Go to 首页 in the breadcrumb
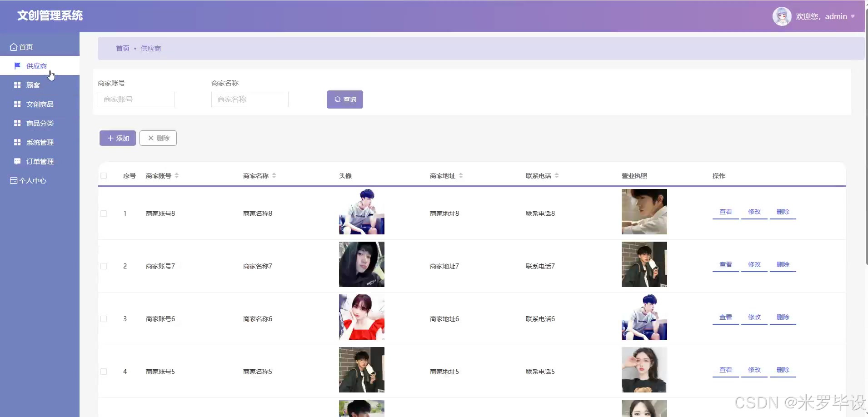 click(x=123, y=48)
